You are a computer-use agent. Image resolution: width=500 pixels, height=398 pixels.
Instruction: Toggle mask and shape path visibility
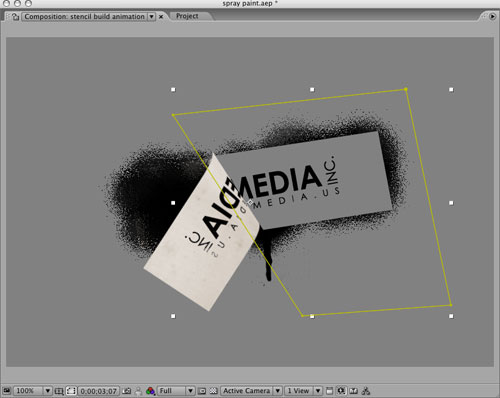(71, 391)
